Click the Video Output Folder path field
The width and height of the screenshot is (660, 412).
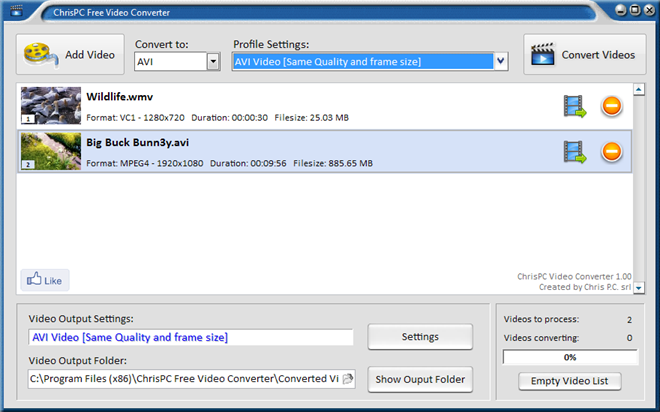click(x=192, y=379)
